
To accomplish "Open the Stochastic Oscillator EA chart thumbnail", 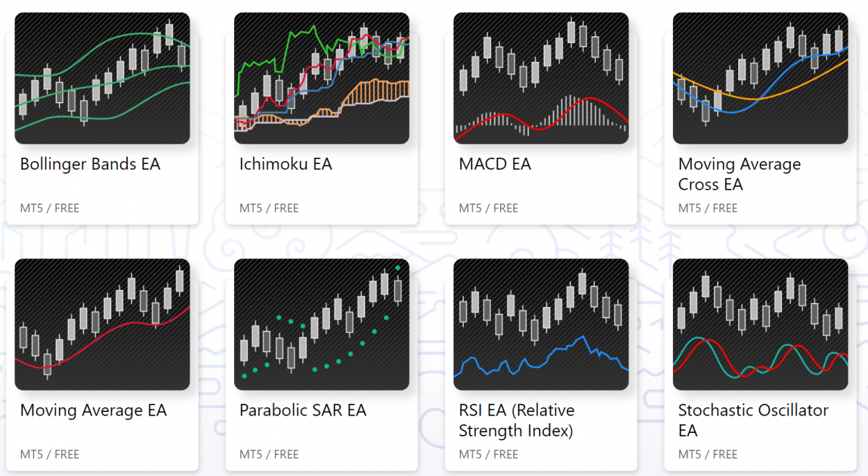I will point(760,325).
